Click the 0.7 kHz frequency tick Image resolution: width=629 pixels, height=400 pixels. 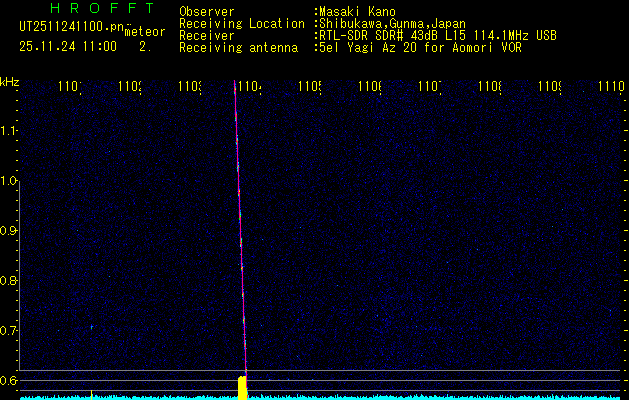9,330
